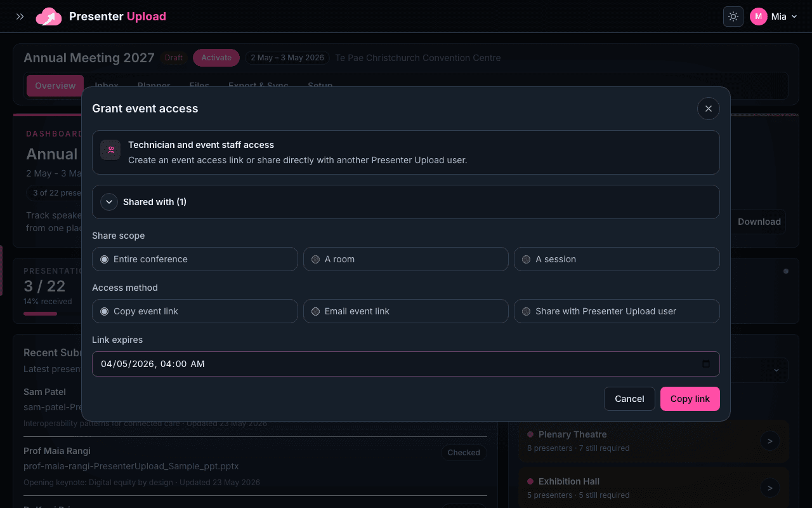Choose Email event link access method

[x=406, y=311]
